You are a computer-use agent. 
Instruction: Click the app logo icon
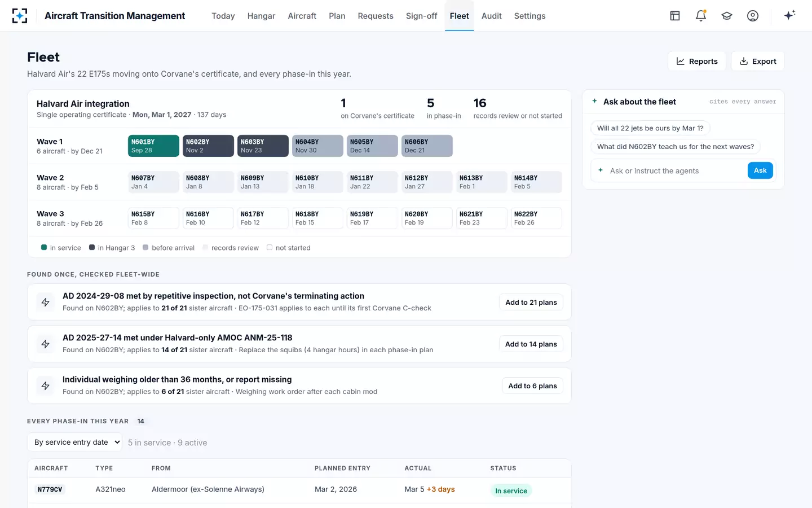pos(20,16)
